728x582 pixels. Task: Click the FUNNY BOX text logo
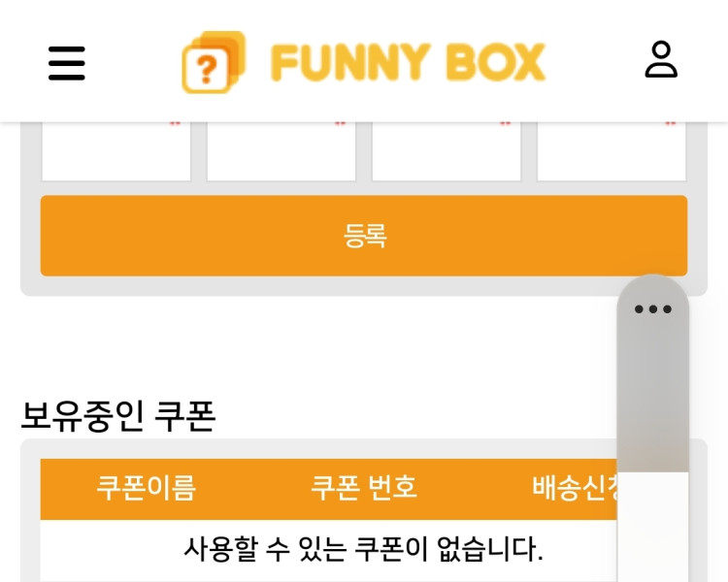coord(408,63)
